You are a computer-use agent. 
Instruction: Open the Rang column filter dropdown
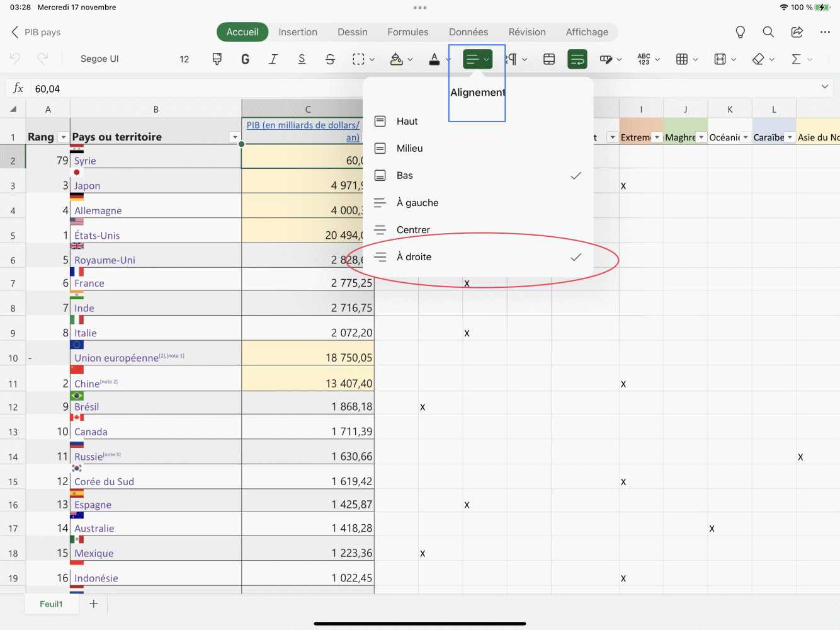coord(63,137)
